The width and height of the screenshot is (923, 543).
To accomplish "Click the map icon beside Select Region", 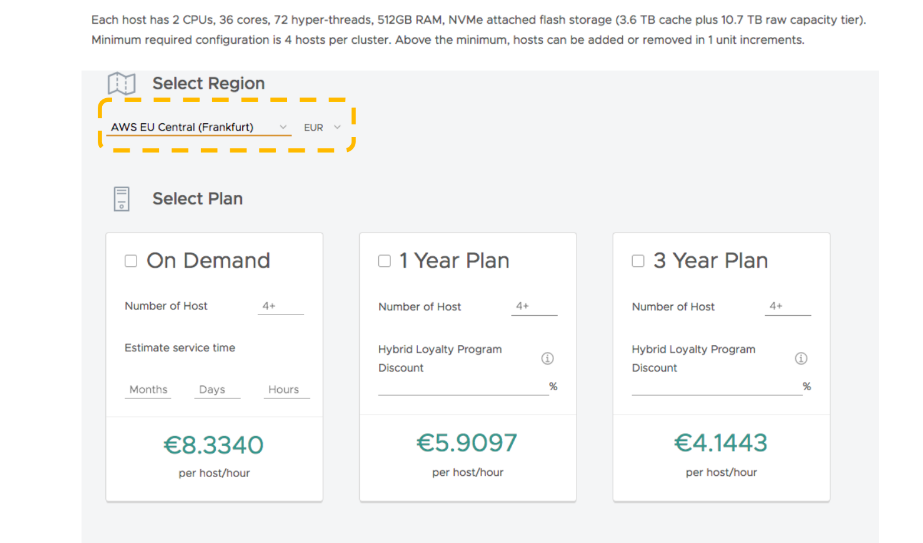I will pos(122,84).
